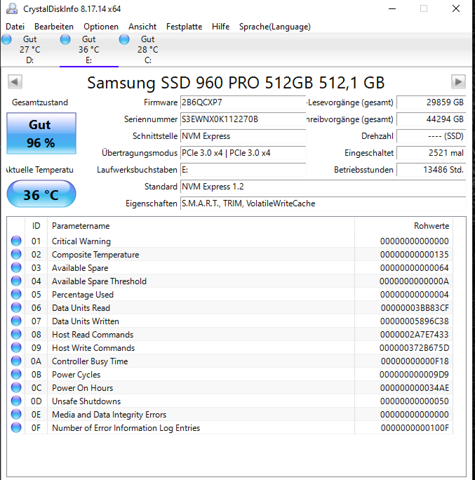Click status orb beside Power On Hours

point(16,387)
